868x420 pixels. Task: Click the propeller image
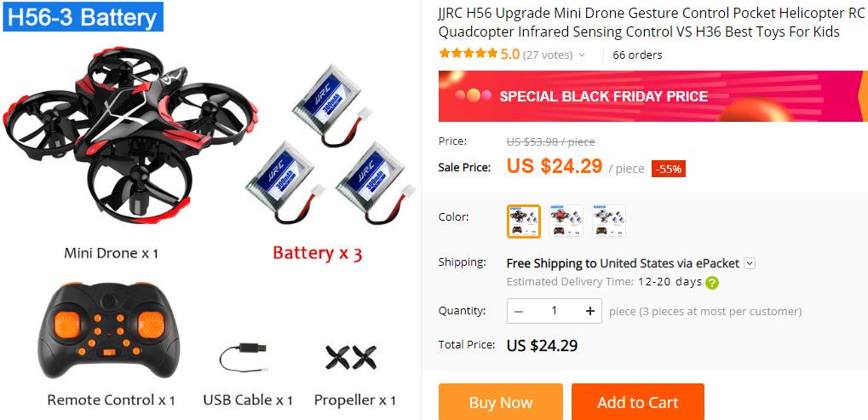[351, 358]
